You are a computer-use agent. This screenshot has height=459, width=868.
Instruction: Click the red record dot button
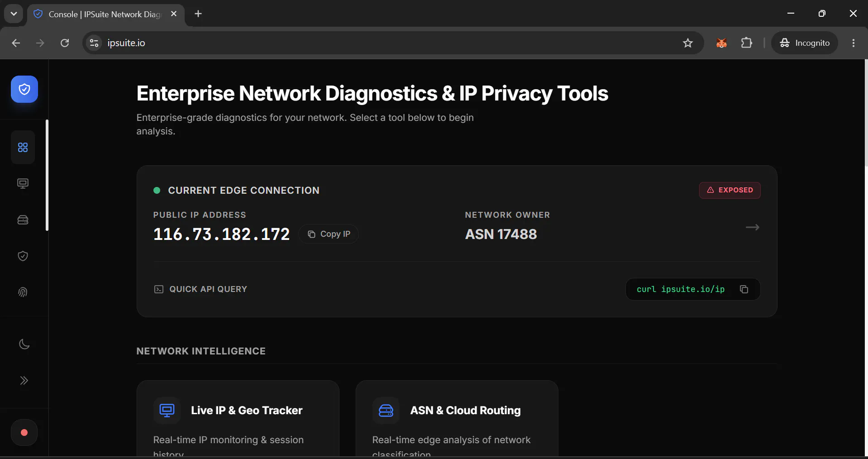point(24,433)
